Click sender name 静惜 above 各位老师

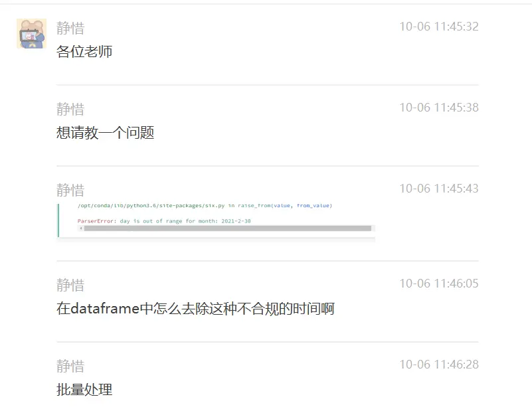coord(70,28)
